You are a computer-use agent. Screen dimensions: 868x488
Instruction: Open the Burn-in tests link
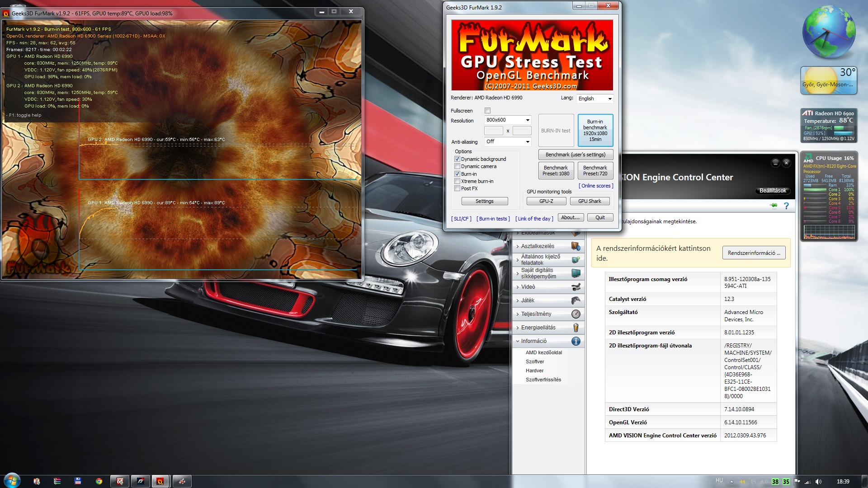click(493, 219)
